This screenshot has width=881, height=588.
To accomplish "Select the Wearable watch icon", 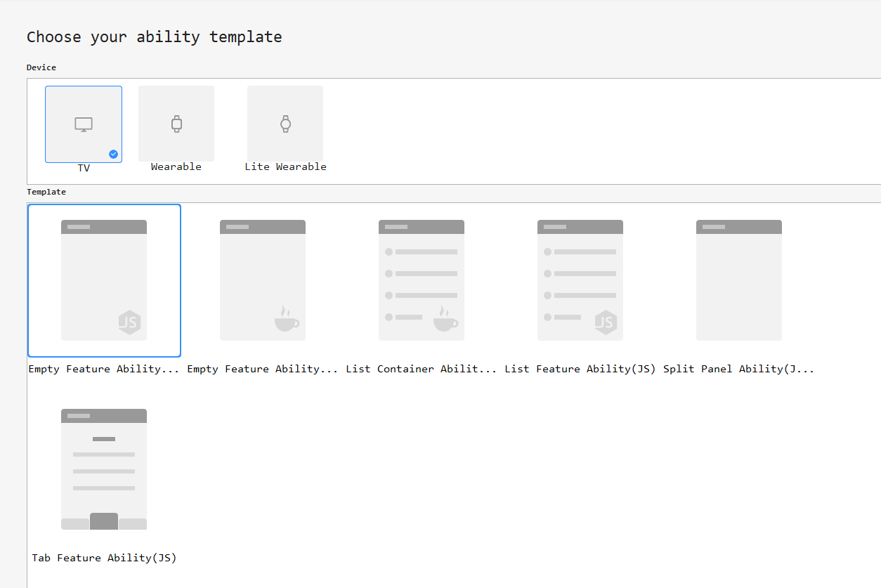I will coord(176,124).
